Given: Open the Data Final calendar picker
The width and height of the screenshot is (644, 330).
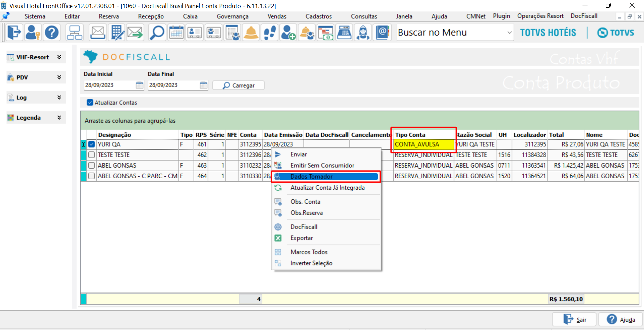Looking at the screenshot, I should [x=204, y=85].
